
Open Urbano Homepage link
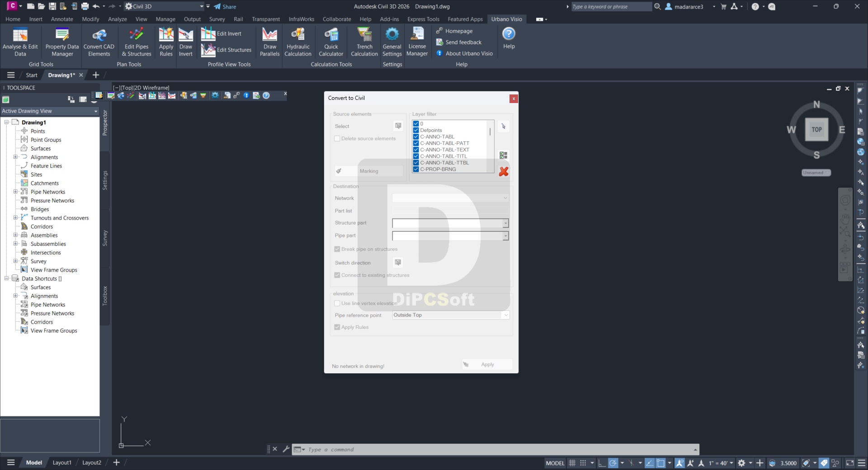[x=455, y=31]
